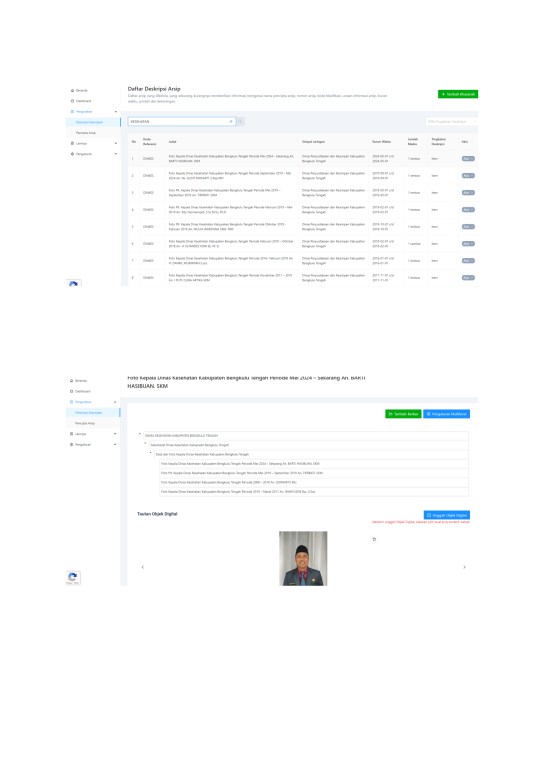The height and width of the screenshot is (768, 544).
Task: Select tree item for Periode 2010 - Maret 2011
Action: tap(313, 491)
